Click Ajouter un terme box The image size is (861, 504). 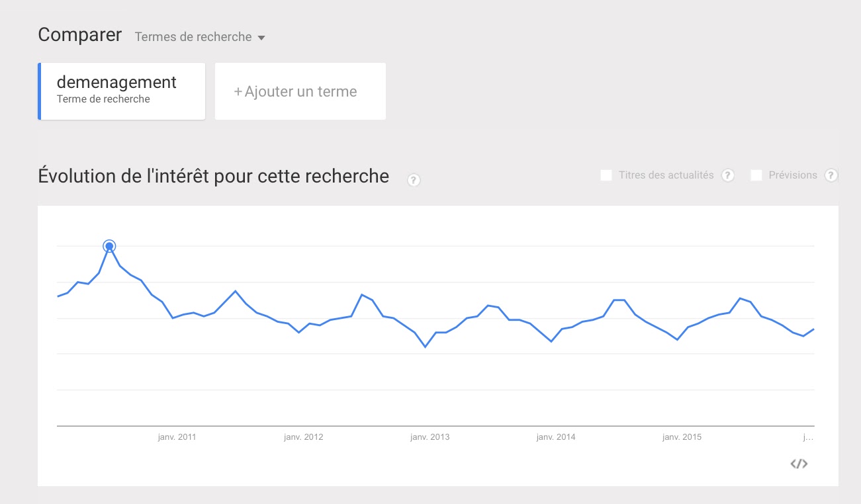(300, 91)
